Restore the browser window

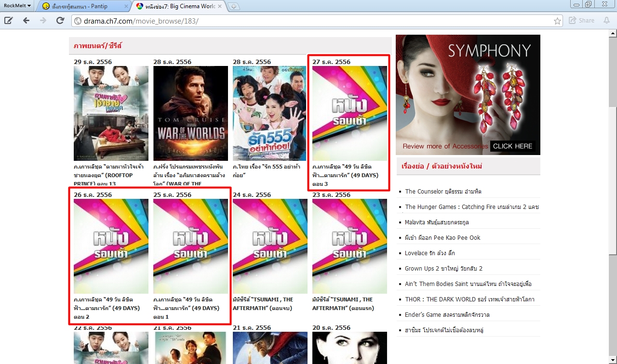click(588, 4)
